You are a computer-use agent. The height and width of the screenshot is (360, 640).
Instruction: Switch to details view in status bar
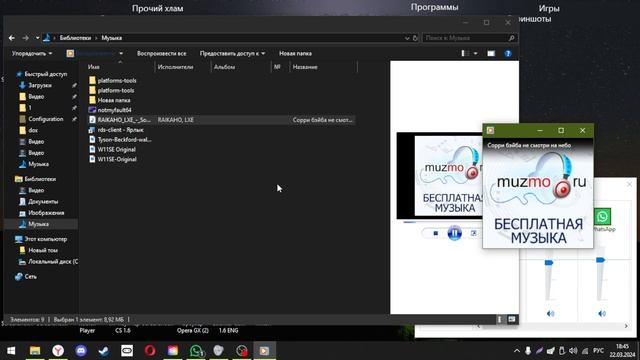pos(499,320)
